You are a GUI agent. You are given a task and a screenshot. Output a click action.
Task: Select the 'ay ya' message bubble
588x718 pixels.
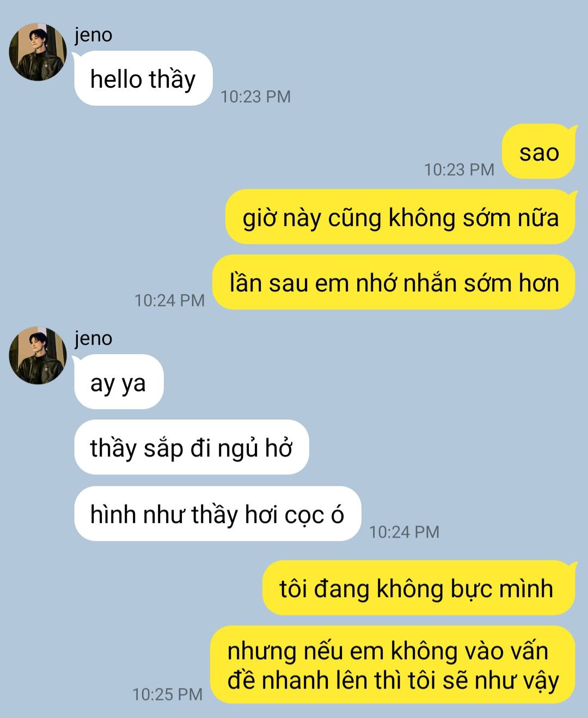[x=119, y=382]
